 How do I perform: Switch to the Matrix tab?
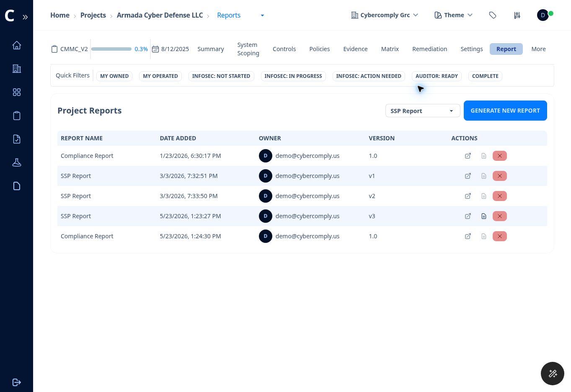point(390,49)
